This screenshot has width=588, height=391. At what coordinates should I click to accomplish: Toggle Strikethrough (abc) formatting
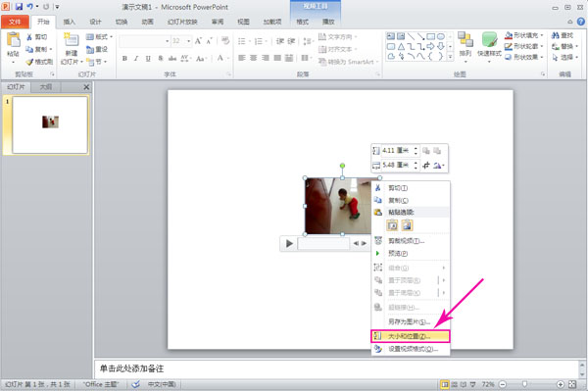coord(172,58)
